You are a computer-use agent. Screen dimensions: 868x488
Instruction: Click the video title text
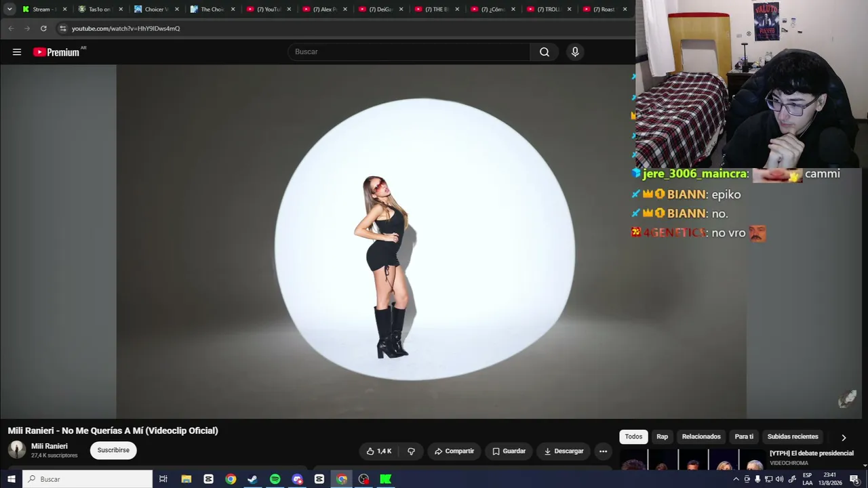113,431
